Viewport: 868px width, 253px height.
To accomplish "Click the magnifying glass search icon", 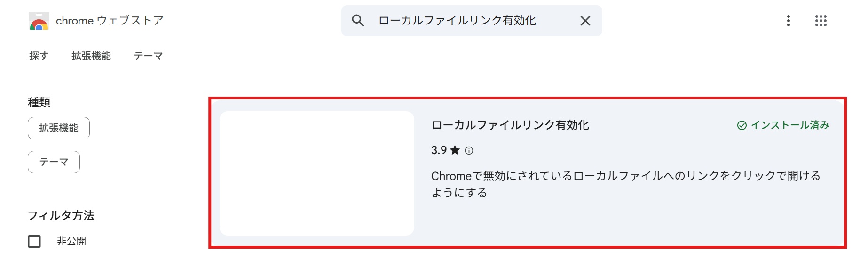I will click(x=358, y=21).
